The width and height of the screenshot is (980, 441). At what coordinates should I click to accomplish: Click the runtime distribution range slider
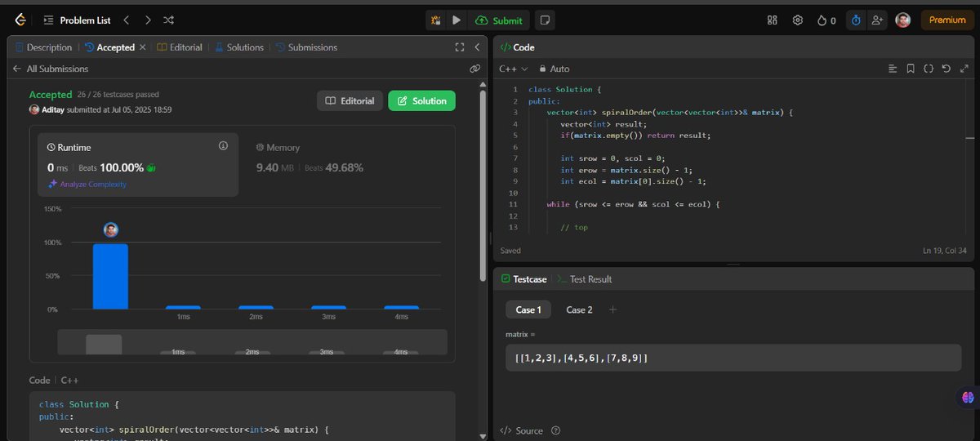pyautogui.click(x=252, y=342)
